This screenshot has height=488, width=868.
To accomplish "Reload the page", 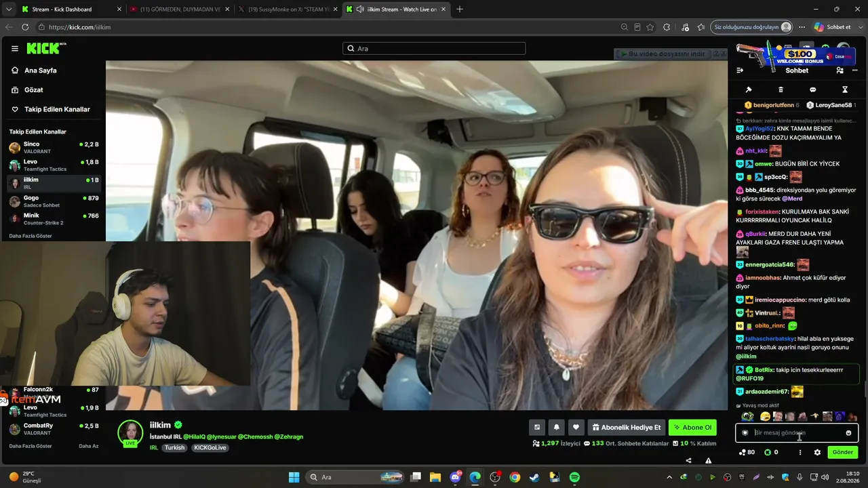I will point(25,27).
